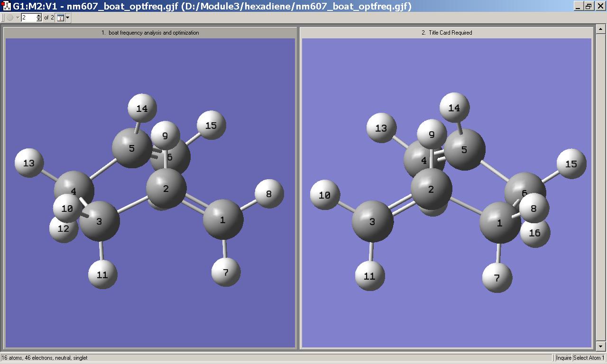
Task: Click the multi-view layout icon in toolbar
Action: [60, 18]
